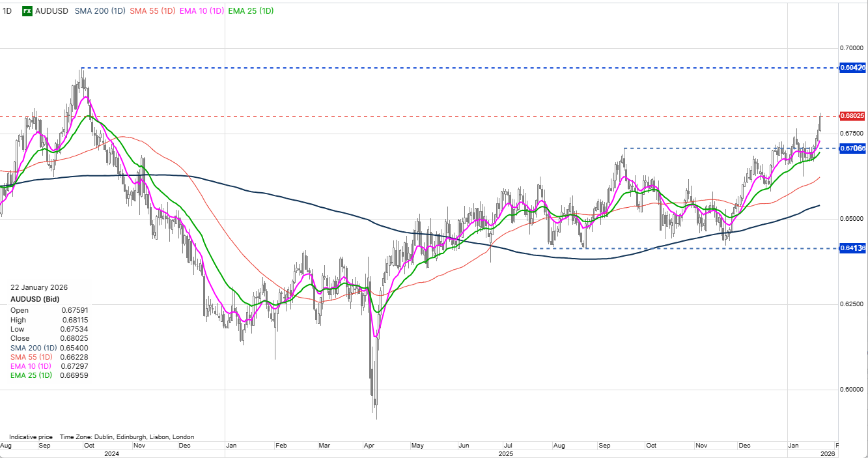Expand the blue 0.67066 price level marker

click(853, 149)
